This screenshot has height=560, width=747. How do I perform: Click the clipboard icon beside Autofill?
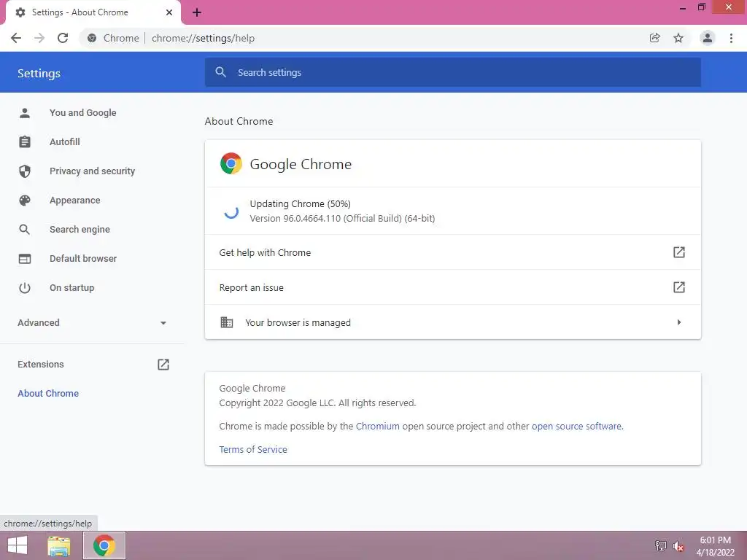pyautogui.click(x=25, y=142)
